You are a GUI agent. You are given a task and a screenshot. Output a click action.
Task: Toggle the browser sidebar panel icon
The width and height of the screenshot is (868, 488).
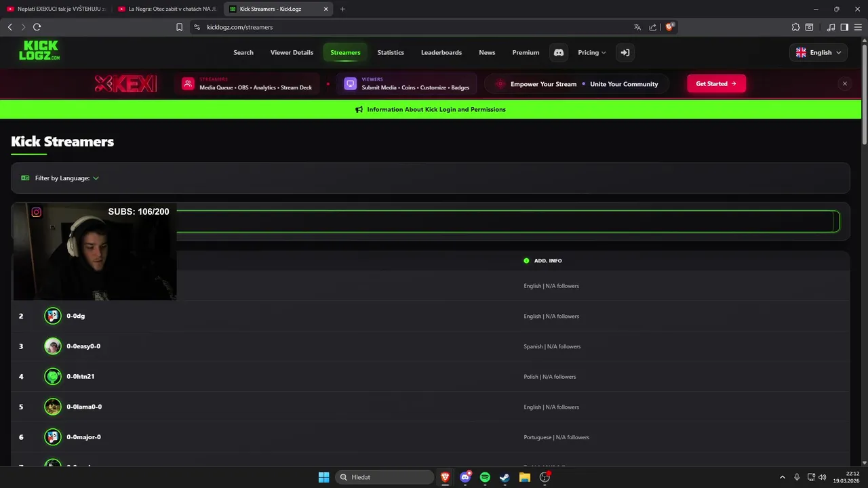coord(844,27)
